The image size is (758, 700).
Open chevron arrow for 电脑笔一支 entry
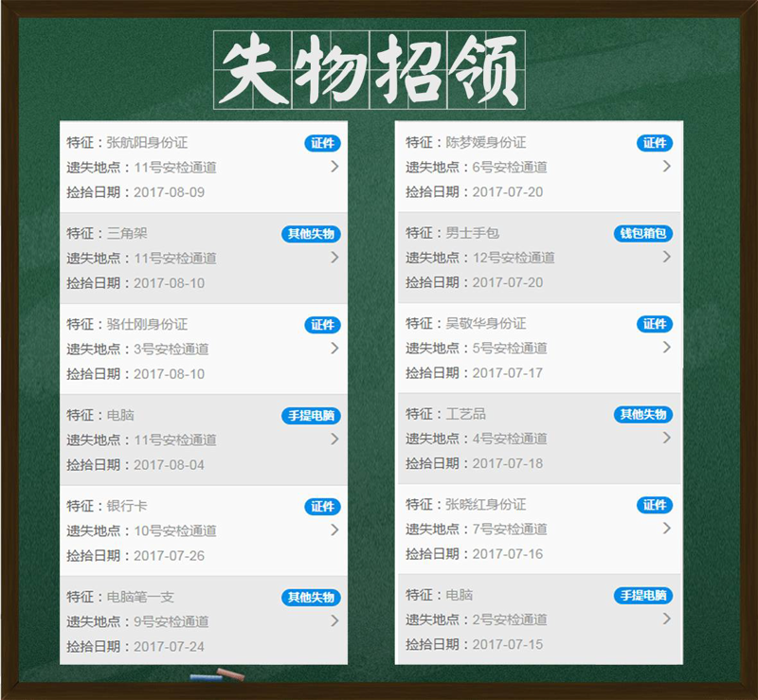(334, 621)
